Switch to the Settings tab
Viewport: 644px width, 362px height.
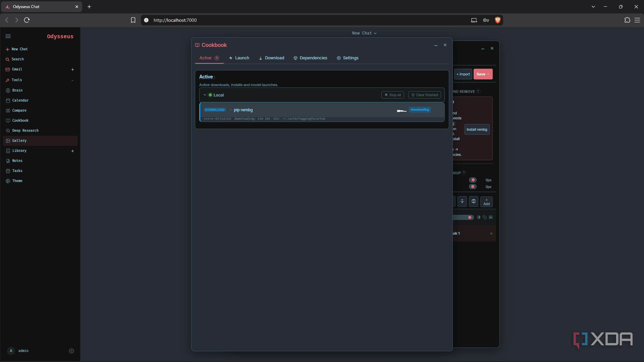pos(348,58)
